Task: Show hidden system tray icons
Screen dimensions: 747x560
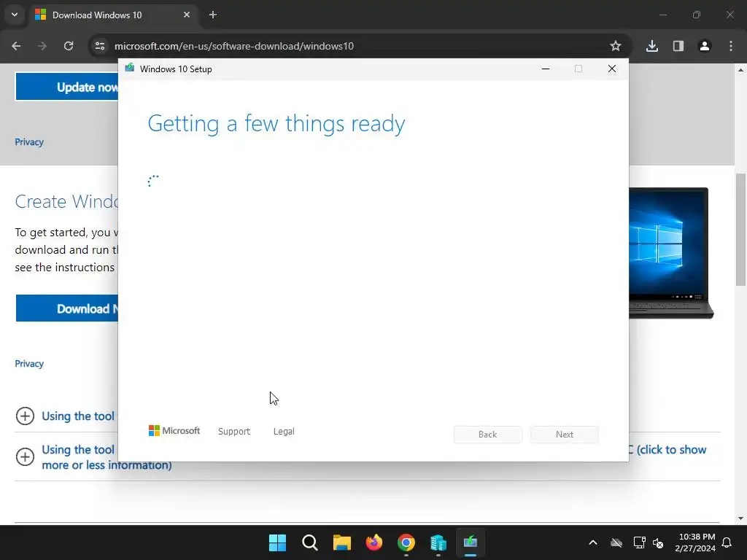Action: [x=593, y=542]
